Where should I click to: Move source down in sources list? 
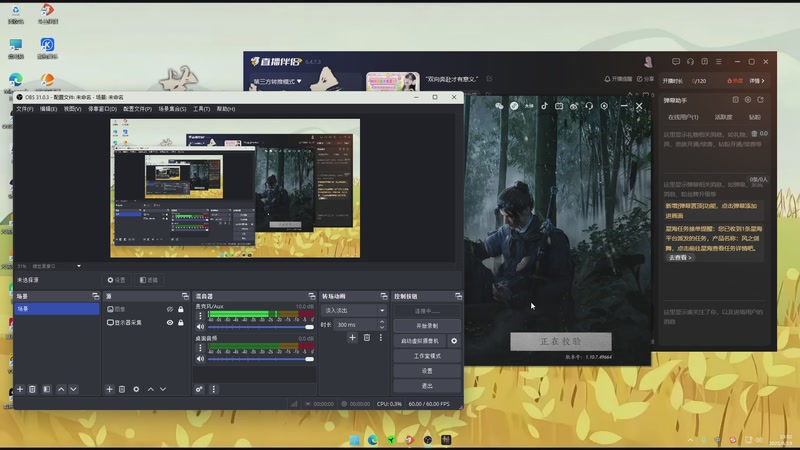point(163,389)
